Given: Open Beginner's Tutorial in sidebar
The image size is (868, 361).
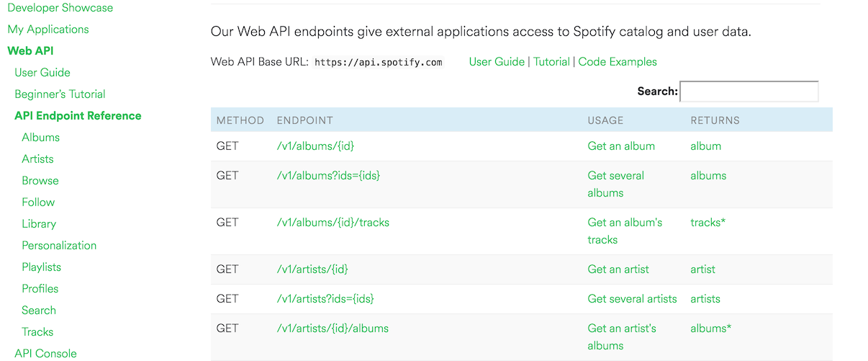Looking at the screenshot, I should click(60, 94).
